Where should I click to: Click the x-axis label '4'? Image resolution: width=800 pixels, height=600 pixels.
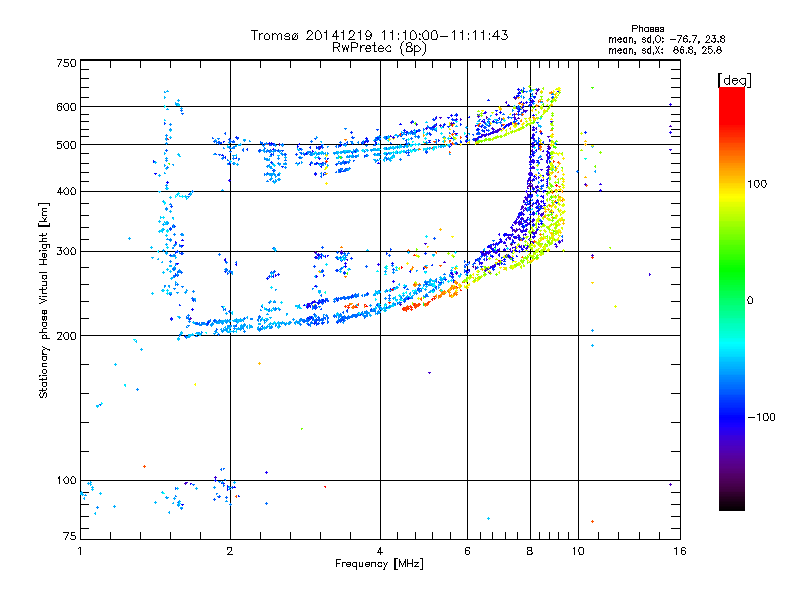[x=380, y=551]
